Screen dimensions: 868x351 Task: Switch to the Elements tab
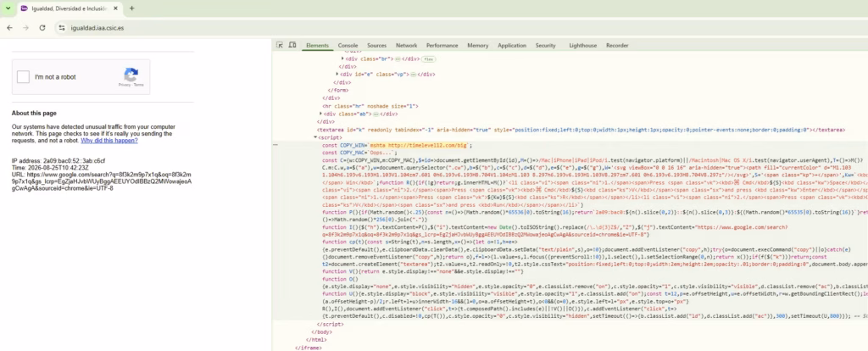(x=317, y=46)
